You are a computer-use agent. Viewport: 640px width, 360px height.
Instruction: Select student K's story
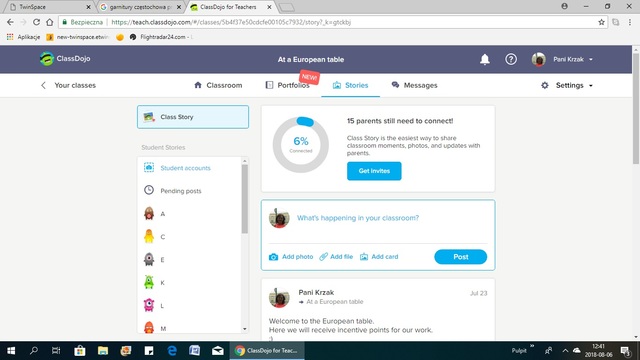(x=190, y=282)
